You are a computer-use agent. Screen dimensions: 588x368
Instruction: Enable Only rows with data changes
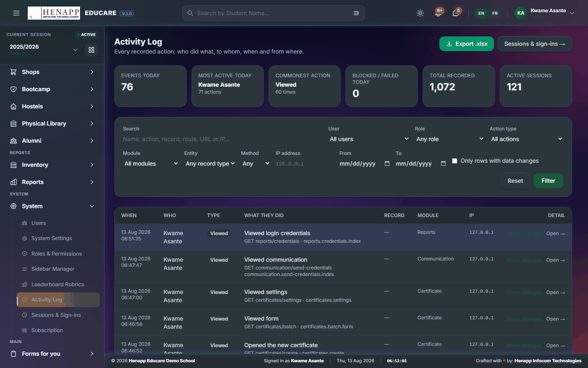point(454,161)
